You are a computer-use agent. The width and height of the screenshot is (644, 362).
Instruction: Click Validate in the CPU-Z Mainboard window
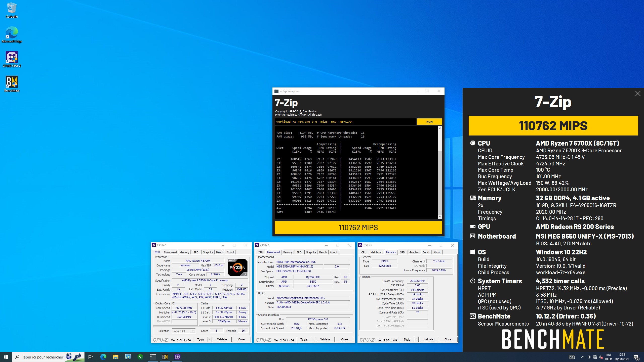(325, 339)
